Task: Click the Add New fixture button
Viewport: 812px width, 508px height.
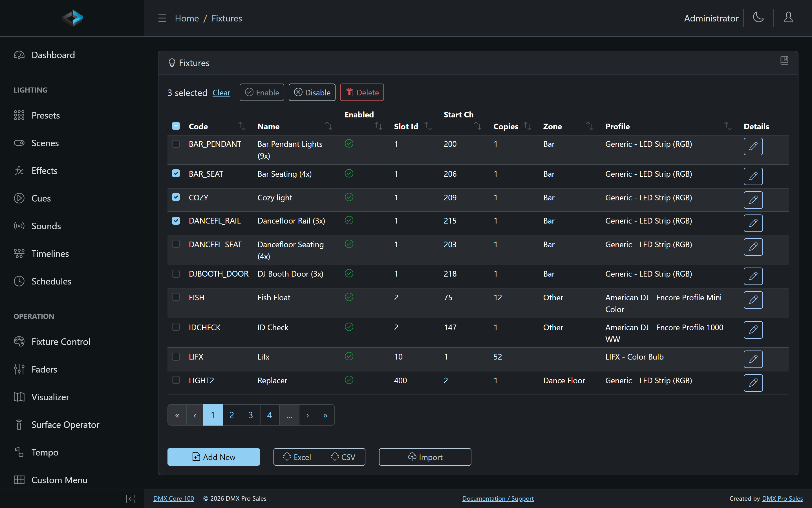Action: [213, 457]
